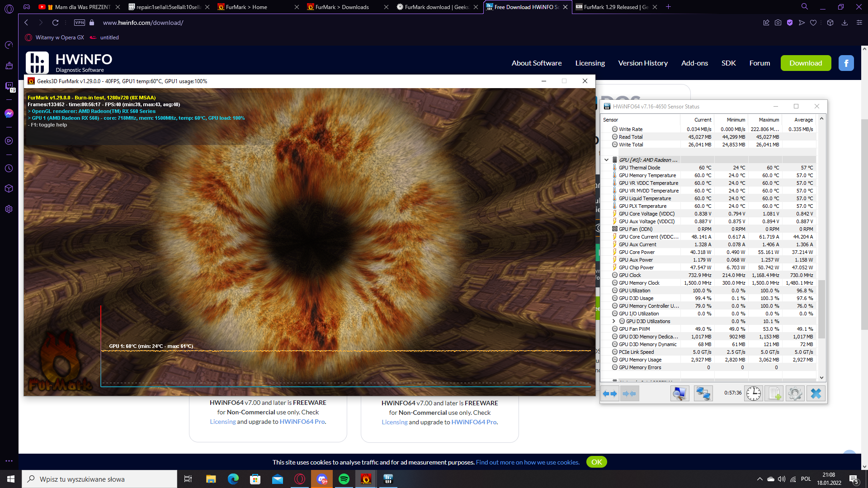
Task: Open Extensions cube icon in sidebar
Action: [x=9, y=188]
